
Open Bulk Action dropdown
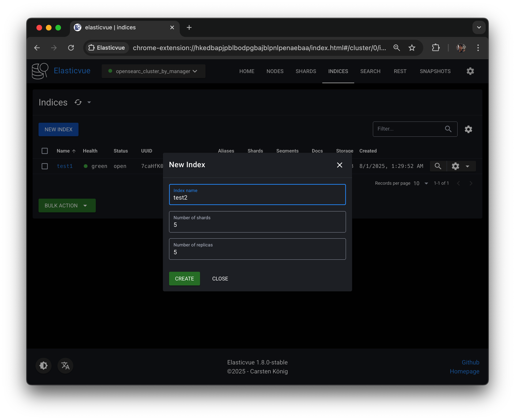click(x=67, y=206)
